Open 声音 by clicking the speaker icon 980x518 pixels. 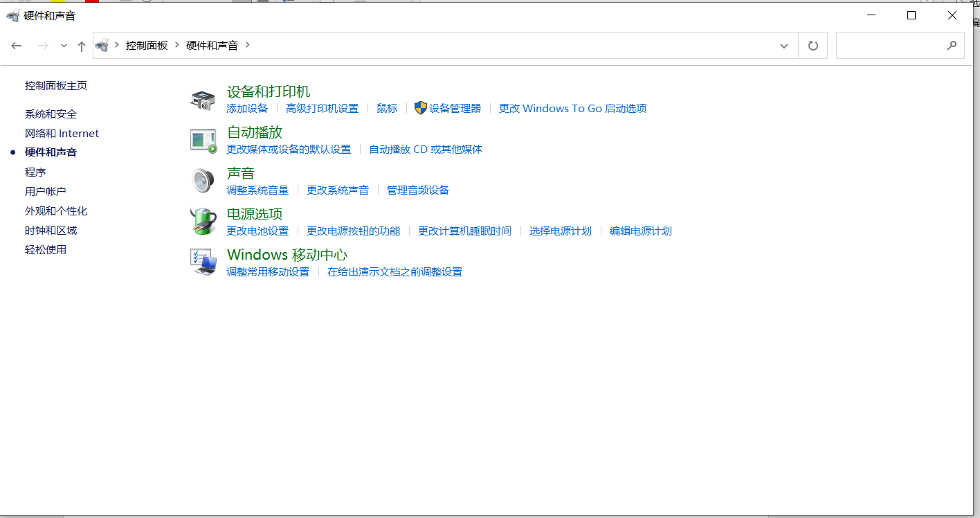pyautogui.click(x=202, y=180)
